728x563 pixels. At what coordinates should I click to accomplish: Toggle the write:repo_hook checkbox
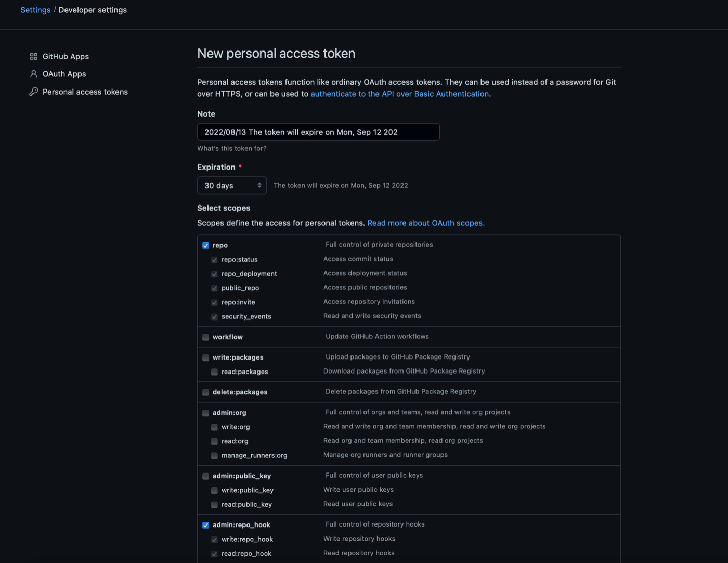point(214,540)
